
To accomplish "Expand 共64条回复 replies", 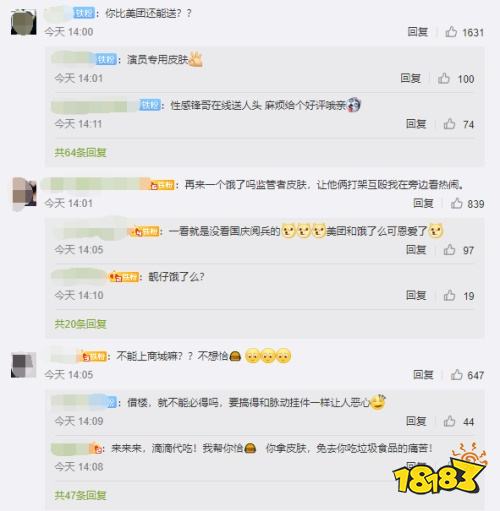I will [80, 153].
